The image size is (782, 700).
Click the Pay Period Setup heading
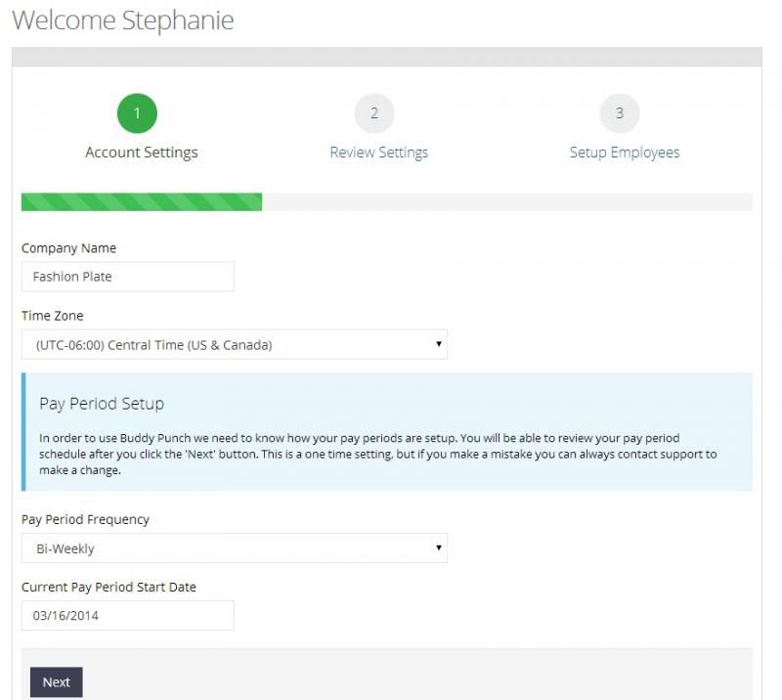click(102, 404)
